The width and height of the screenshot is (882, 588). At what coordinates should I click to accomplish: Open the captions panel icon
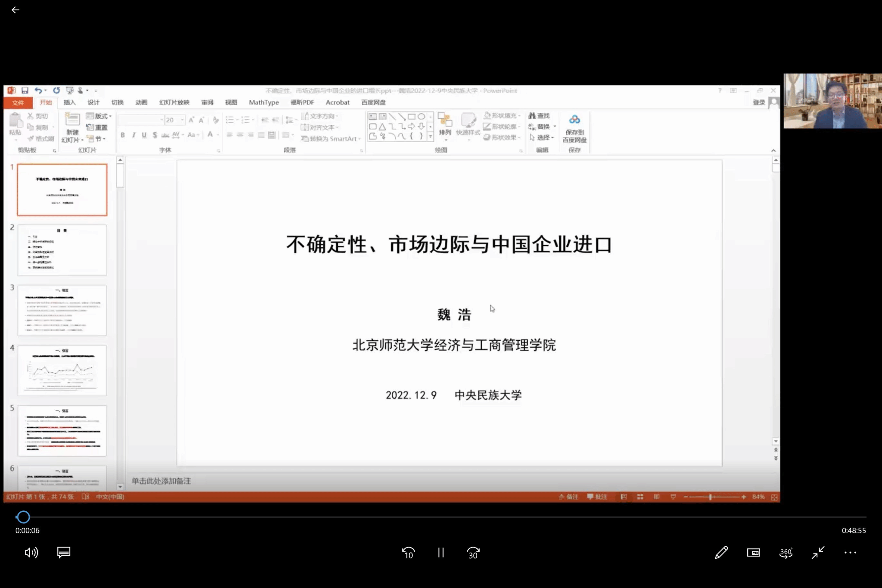[x=64, y=553]
